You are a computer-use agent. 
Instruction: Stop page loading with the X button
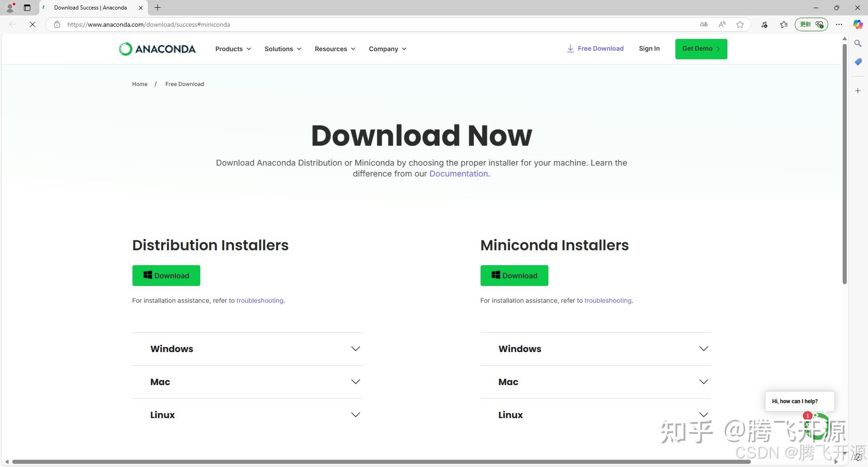pyautogui.click(x=33, y=24)
